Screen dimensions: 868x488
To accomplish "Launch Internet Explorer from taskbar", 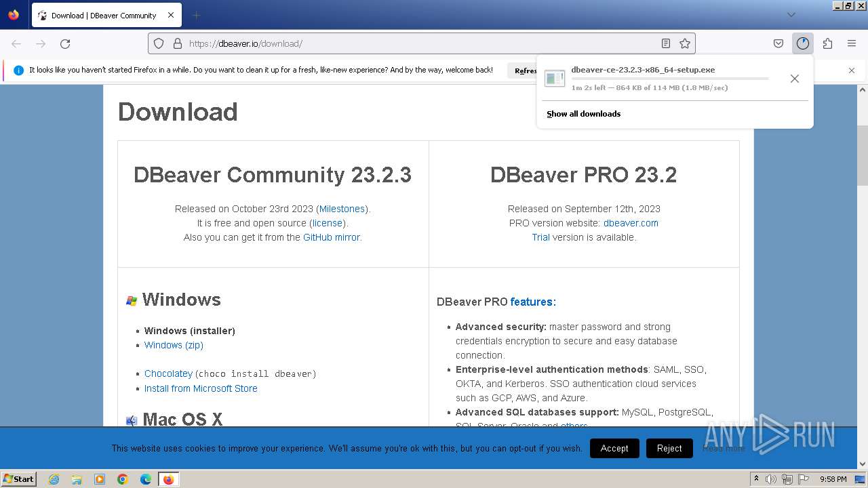I will point(54,479).
